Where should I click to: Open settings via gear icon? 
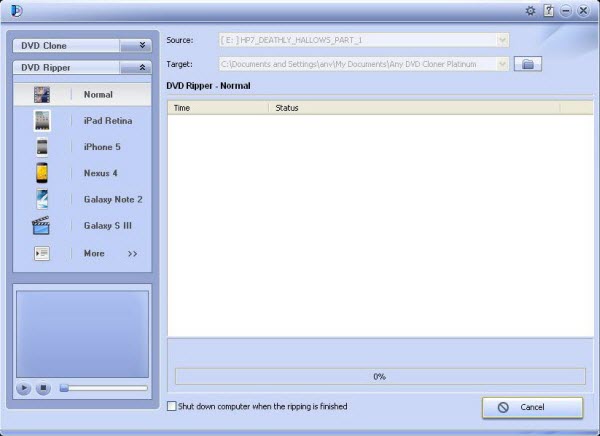[x=530, y=11]
